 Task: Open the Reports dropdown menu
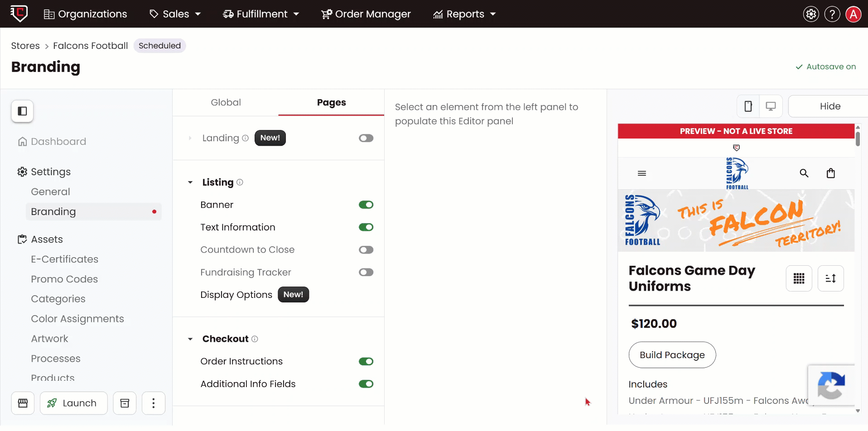464,14
